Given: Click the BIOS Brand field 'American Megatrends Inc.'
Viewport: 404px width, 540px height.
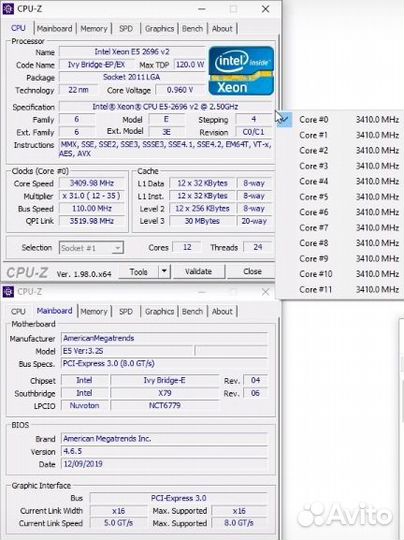Looking at the screenshot, I should (165, 439).
